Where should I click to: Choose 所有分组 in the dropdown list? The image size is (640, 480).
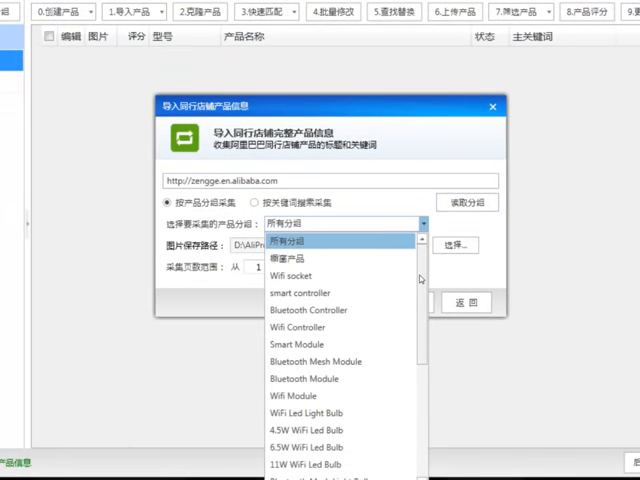340,241
